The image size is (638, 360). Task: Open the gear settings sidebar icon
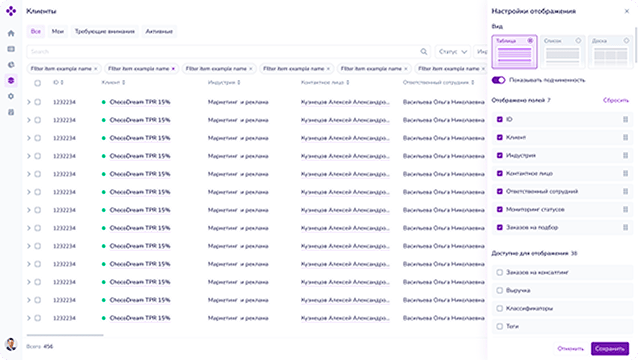point(11,96)
